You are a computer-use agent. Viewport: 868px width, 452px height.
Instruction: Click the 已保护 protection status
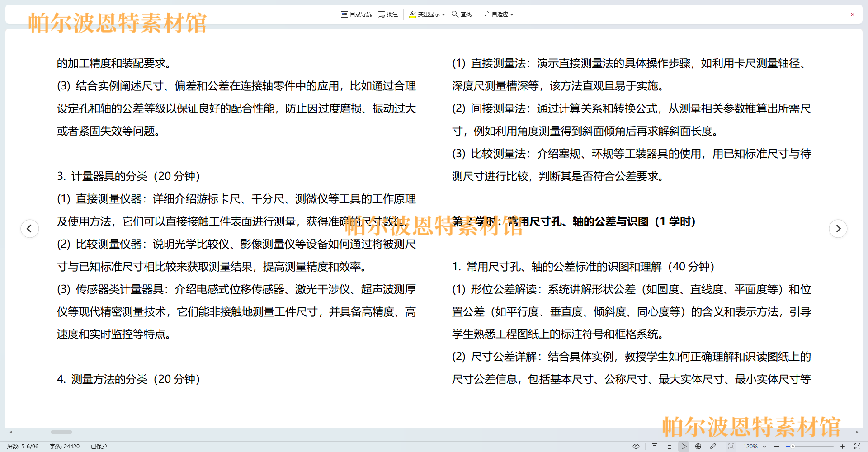pos(99,446)
